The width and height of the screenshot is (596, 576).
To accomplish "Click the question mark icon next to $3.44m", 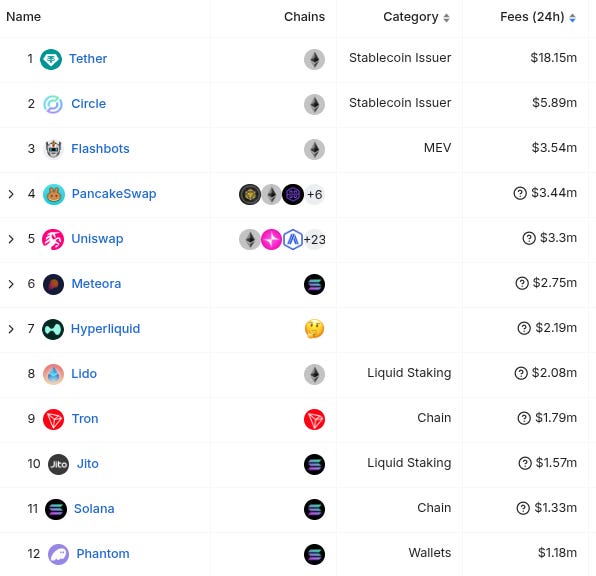I will (520, 193).
